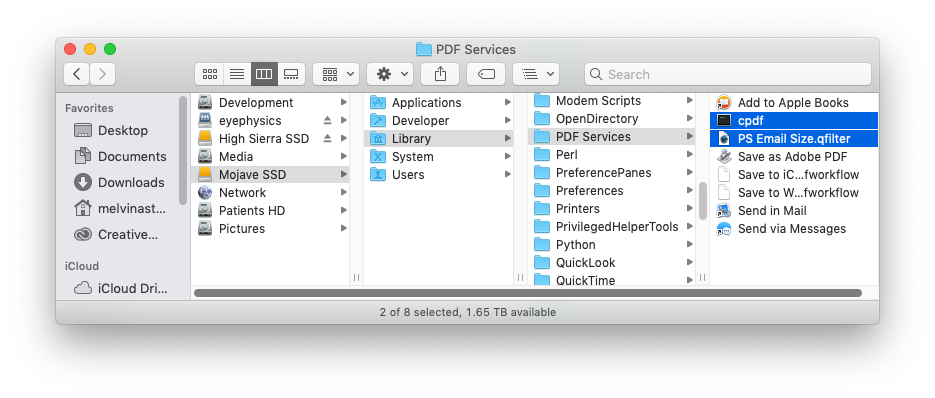Select the Mojave SSD drive

tap(270, 175)
